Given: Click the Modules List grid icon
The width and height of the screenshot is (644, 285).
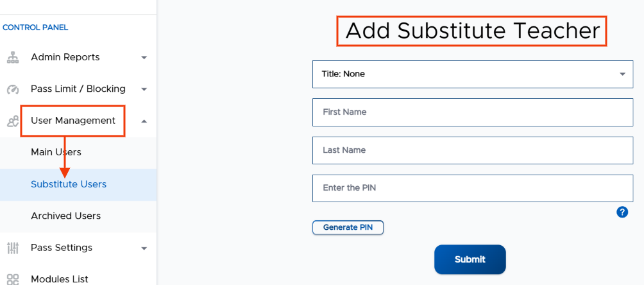Looking at the screenshot, I should click(13, 280).
